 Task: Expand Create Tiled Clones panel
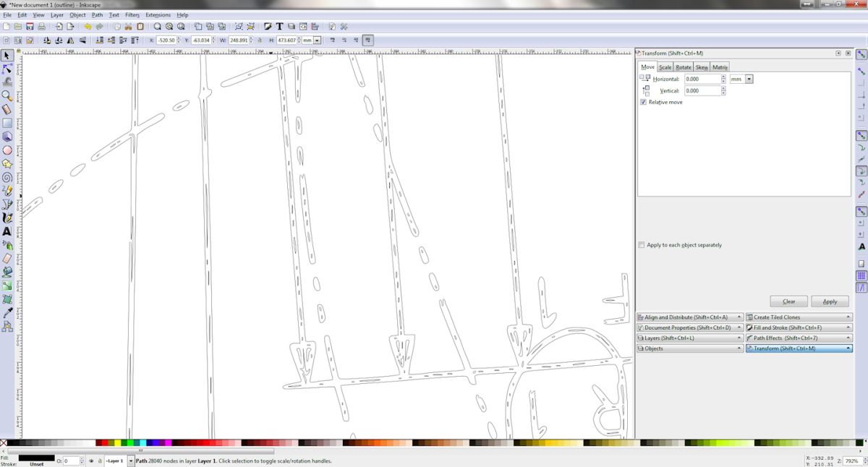coord(799,317)
